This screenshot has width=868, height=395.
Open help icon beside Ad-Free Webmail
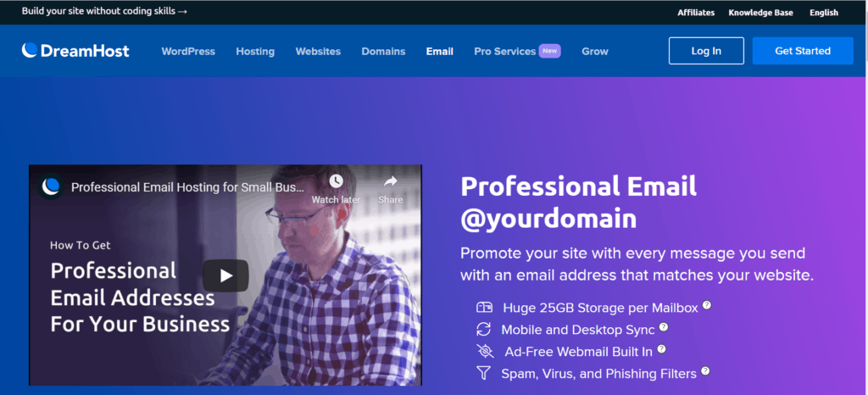click(x=661, y=349)
